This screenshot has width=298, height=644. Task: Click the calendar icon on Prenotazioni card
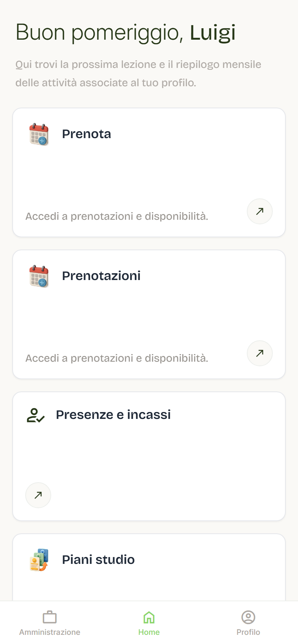coord(39,276)
